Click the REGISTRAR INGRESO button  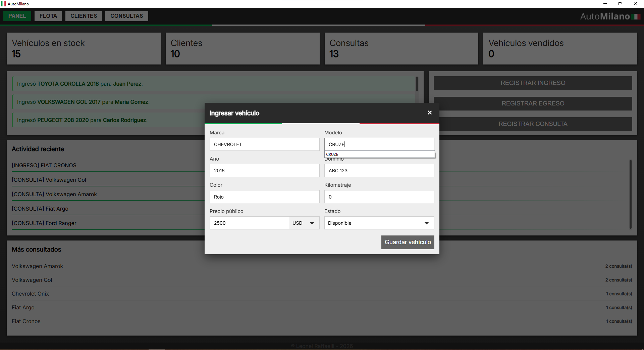click(533, 83)
